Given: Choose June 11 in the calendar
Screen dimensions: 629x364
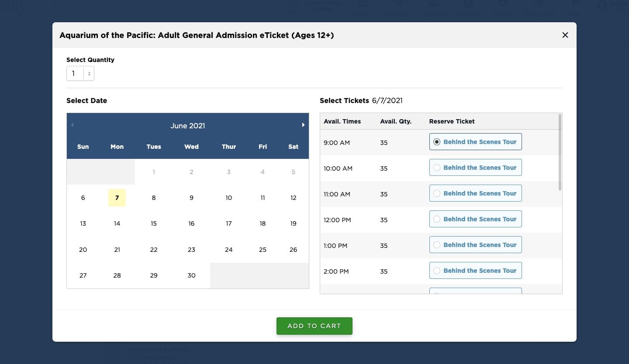Looking at the screenshot, I should click(263, 198).
